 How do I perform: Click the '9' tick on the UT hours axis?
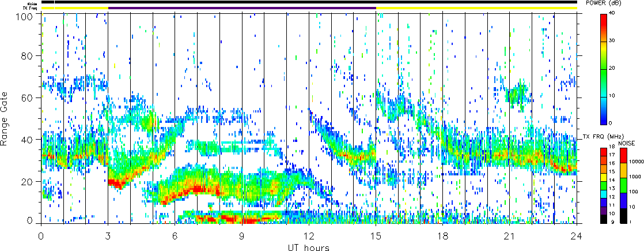[x=242, y=236]
